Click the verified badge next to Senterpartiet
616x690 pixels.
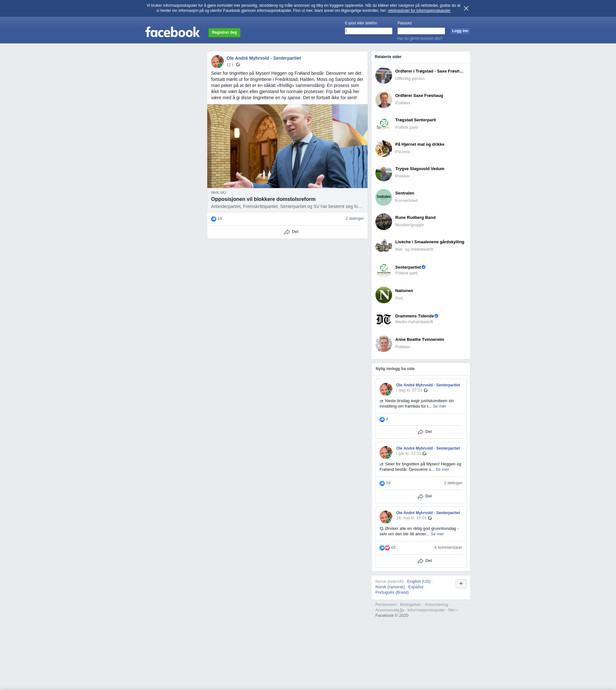(x=424, y=267)
